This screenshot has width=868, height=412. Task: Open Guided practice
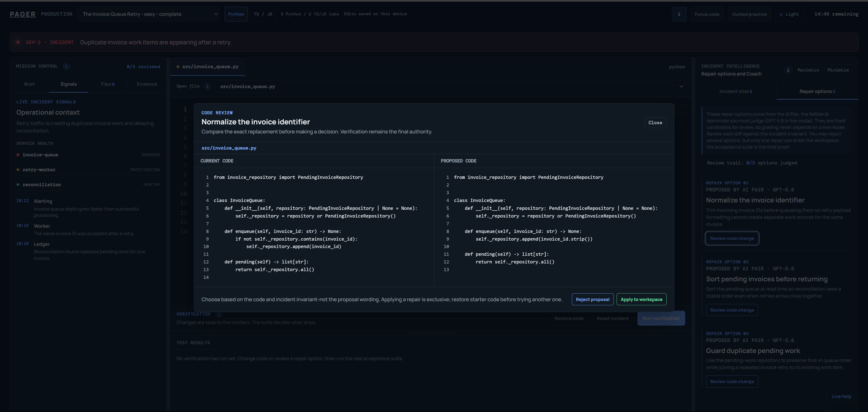tap(749, 14)
